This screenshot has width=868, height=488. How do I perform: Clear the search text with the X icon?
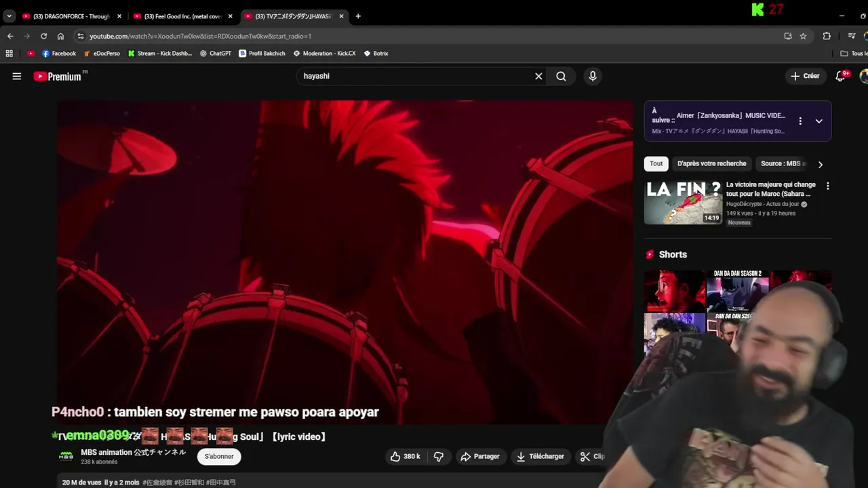(x=538, y=77)
